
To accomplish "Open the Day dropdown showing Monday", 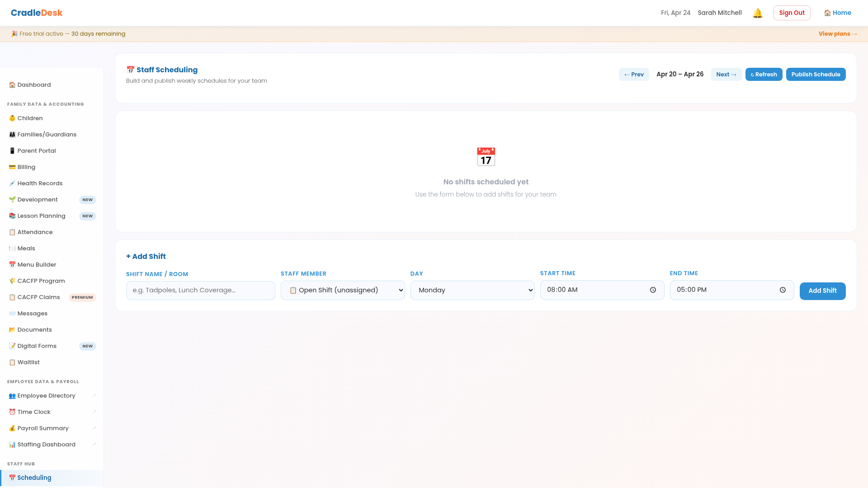I will tap(472, 291).
